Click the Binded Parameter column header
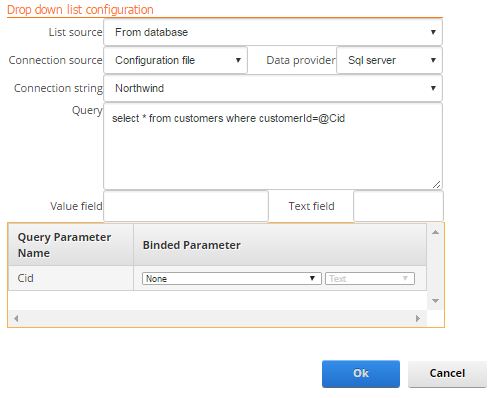Screen dimensions: 494x398 280,245
